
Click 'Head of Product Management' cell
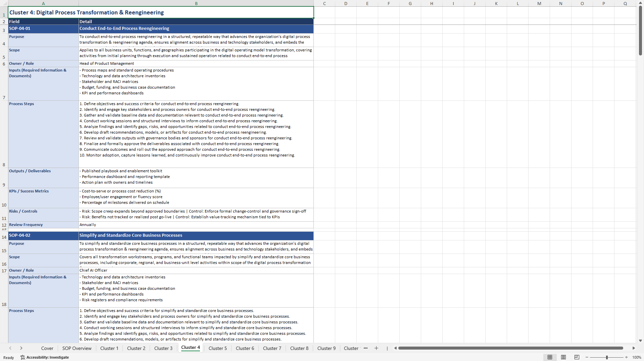click(196, 63)
